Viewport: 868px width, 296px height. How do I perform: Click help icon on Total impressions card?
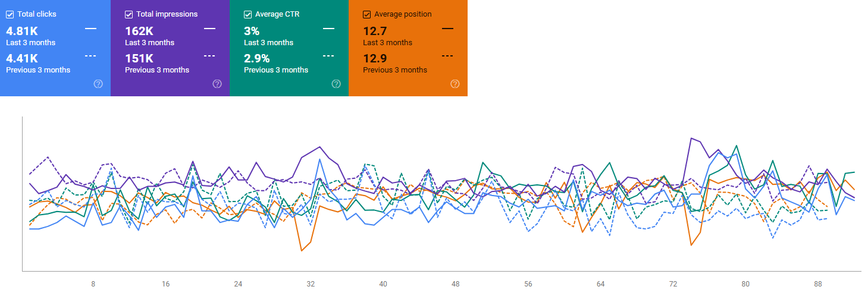tap(217, 84)
